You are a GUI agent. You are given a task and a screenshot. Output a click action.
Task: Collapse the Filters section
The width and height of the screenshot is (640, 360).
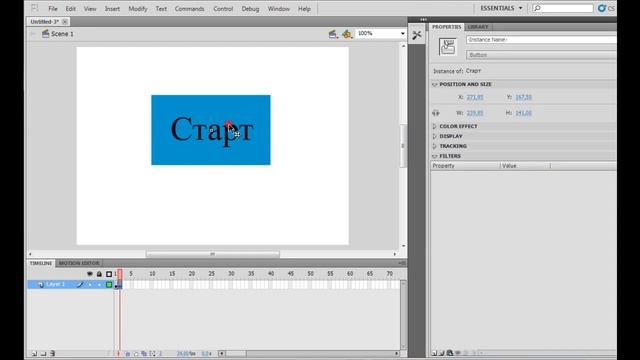tap(434, 156)
